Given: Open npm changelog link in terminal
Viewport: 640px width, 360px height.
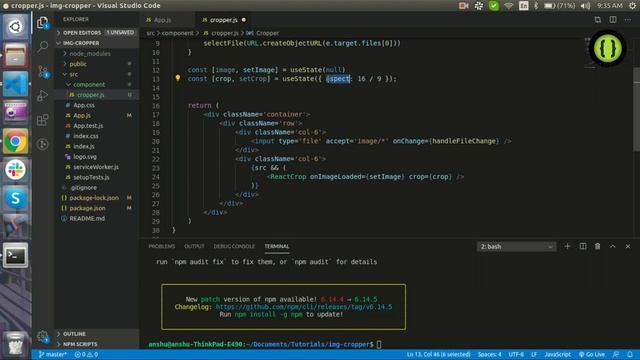Looking at the screenshot, I should click(x=304, y=307).
